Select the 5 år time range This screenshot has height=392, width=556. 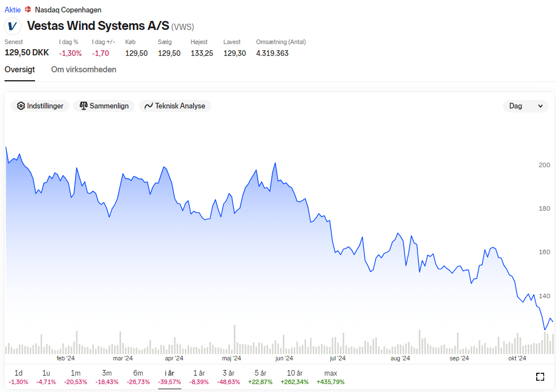[260, 377]
